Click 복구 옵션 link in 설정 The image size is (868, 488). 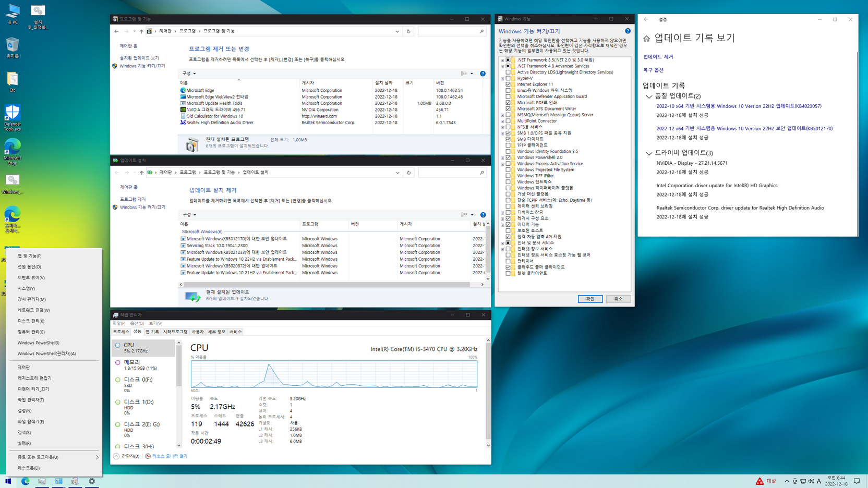pyautogui.click(x=654, y=70)
